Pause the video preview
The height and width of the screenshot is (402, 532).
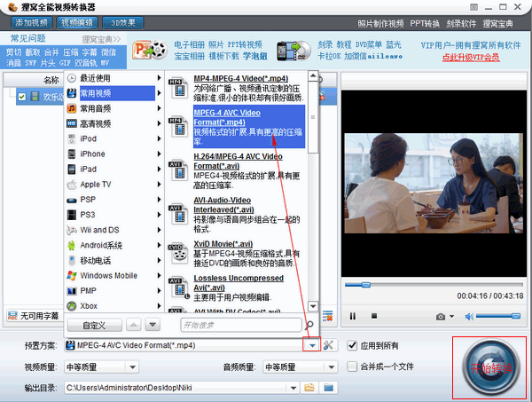(353, 316)
